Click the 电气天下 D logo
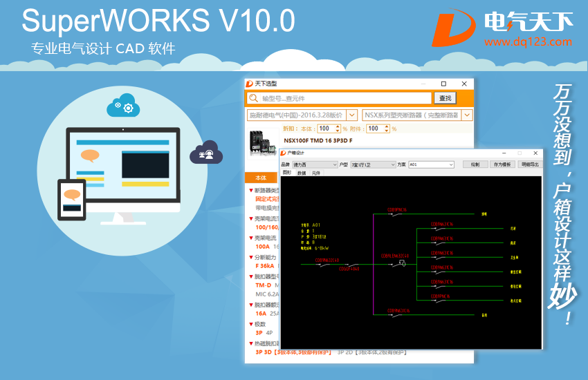The width and height of the screenshot is (588, 380). point(454,28)
